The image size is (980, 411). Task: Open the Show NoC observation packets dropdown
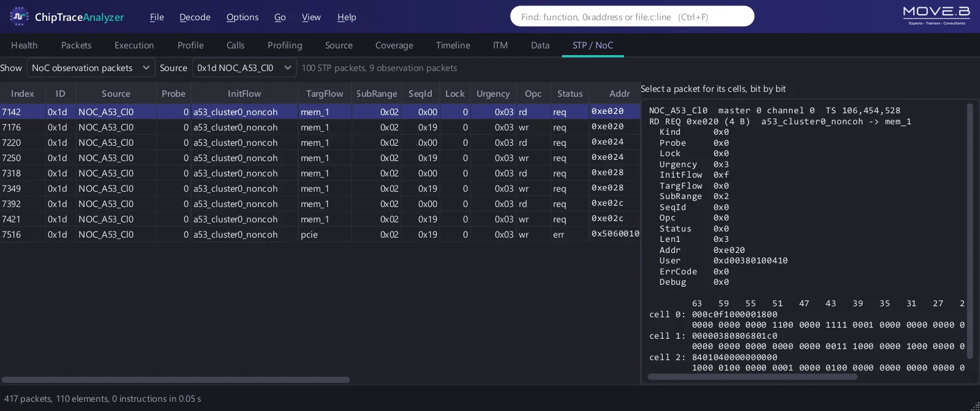coord(91,68)
